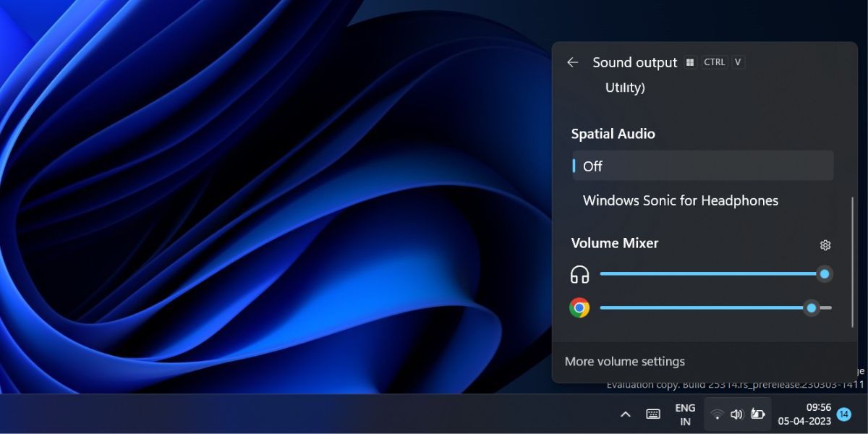The image size is (868, 434).
Task: Click the headphones icon in Volume Mixer
Action: [x=579, y=275]
